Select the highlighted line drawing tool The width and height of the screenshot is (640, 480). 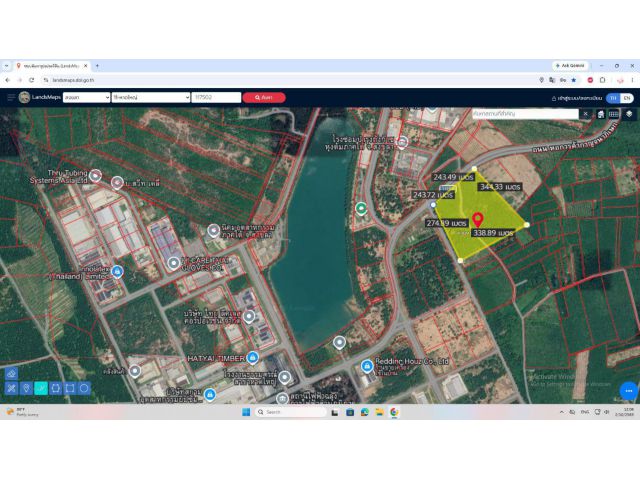point(41,388)
